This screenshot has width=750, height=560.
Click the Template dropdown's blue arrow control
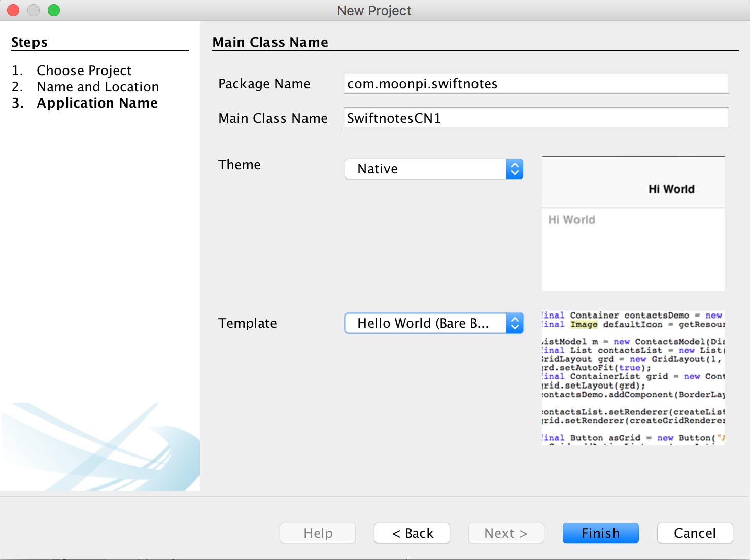coord(515,323)
